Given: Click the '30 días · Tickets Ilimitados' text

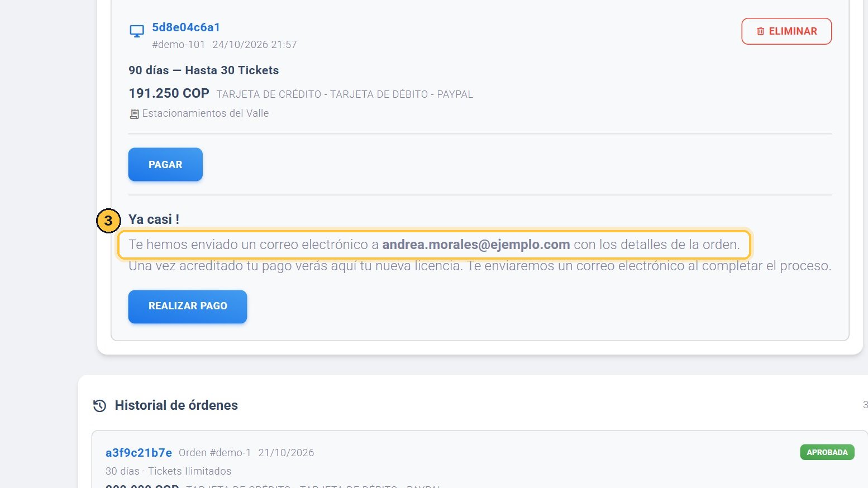Looking at the screenshot, I should pos(168,471).
